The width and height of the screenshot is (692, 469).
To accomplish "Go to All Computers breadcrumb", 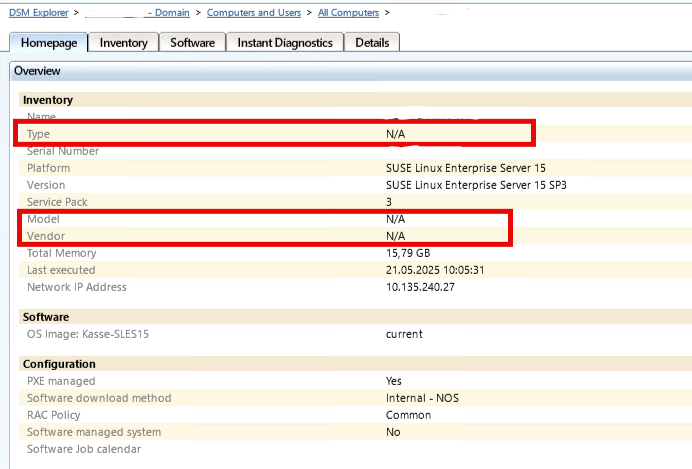I will point(348,13).
